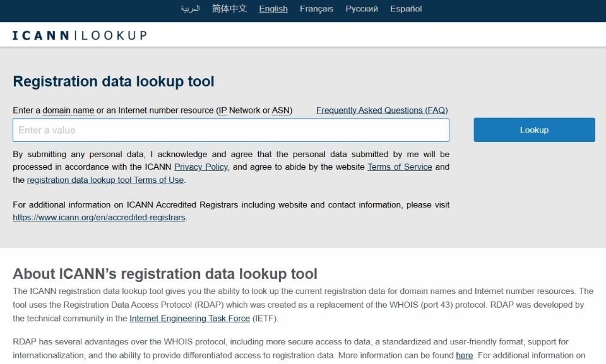Follow the 'here' link about RDAP
The height and width of the screenshot is (364, 606).
[x=464, y=355]
